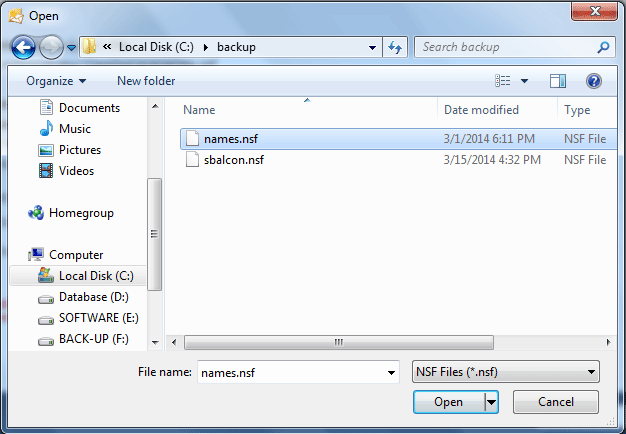Open the Open button's split arrow
626x434 pixels.
491,402
